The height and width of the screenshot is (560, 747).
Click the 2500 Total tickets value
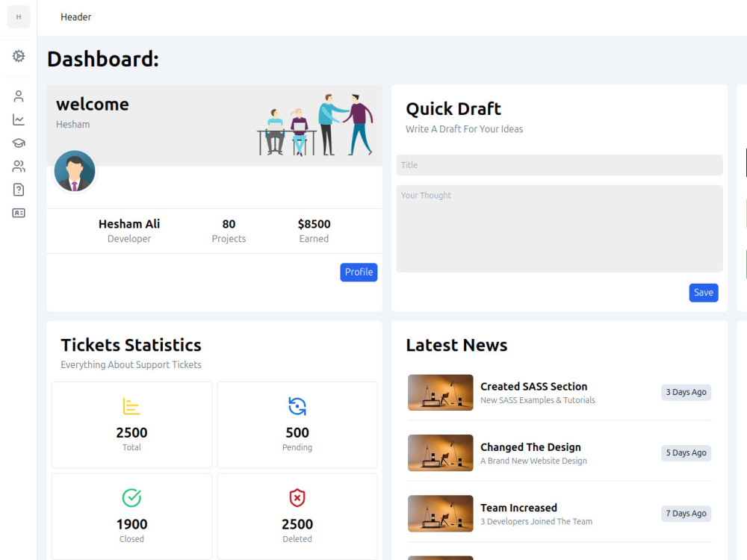(x=131, y=432)
